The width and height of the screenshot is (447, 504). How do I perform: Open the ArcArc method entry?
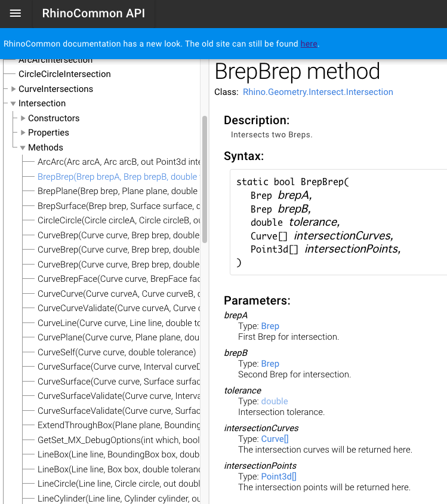pos(119,162)
